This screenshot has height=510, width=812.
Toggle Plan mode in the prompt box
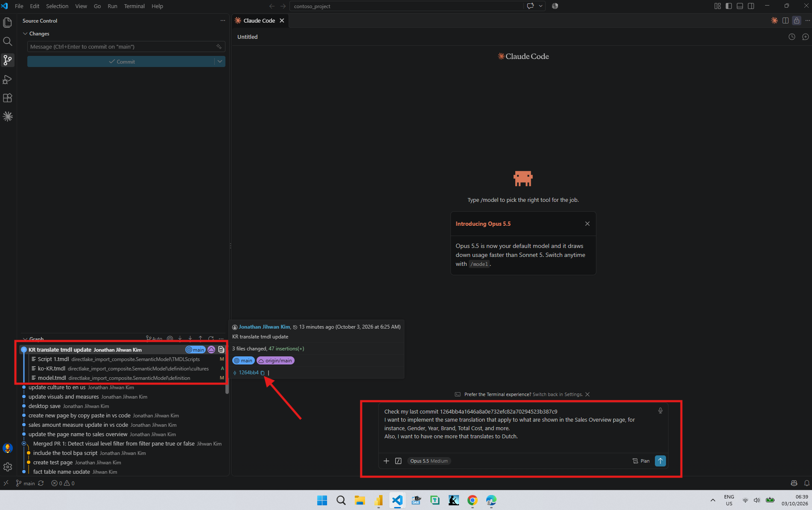pos(641,461)
